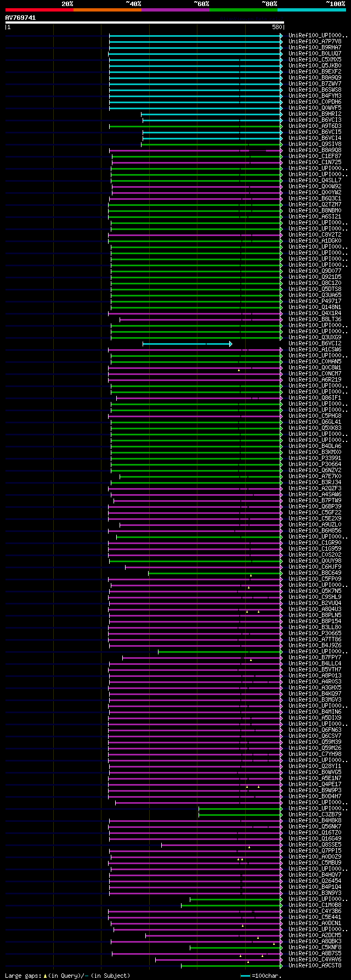Select the UniRef100_P30665 label
This screenshot has height=980, width=351.
(315, 633)
